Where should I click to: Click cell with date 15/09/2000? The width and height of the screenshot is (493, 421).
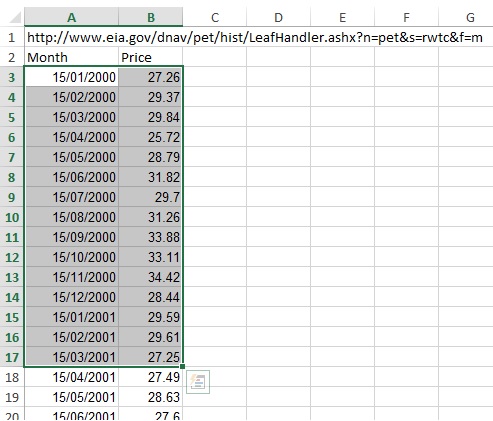[x=71, y=237]
